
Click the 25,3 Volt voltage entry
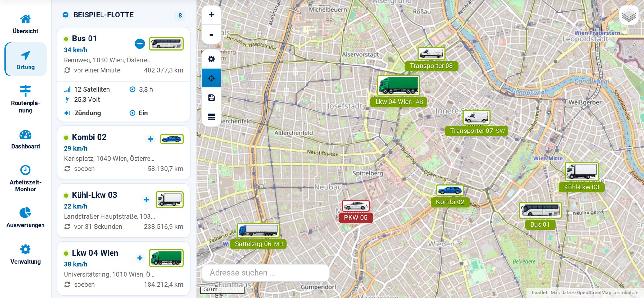82,100
